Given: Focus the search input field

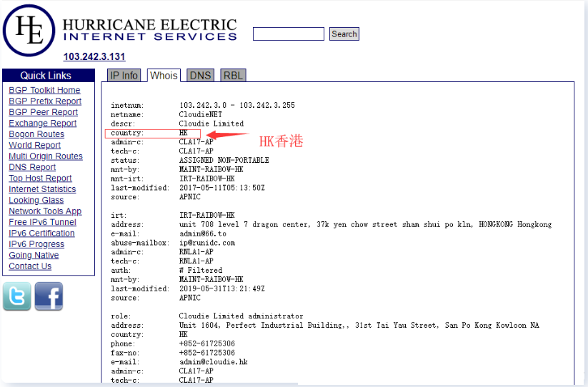Looking at the screenshot, I should (289, 34).
